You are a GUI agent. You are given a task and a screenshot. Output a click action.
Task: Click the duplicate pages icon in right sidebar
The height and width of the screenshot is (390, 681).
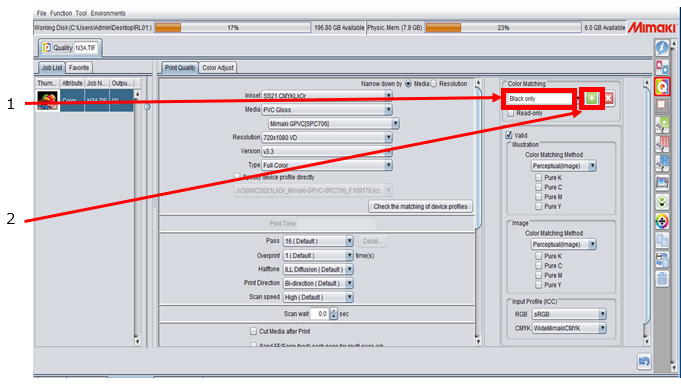(662, 240)
